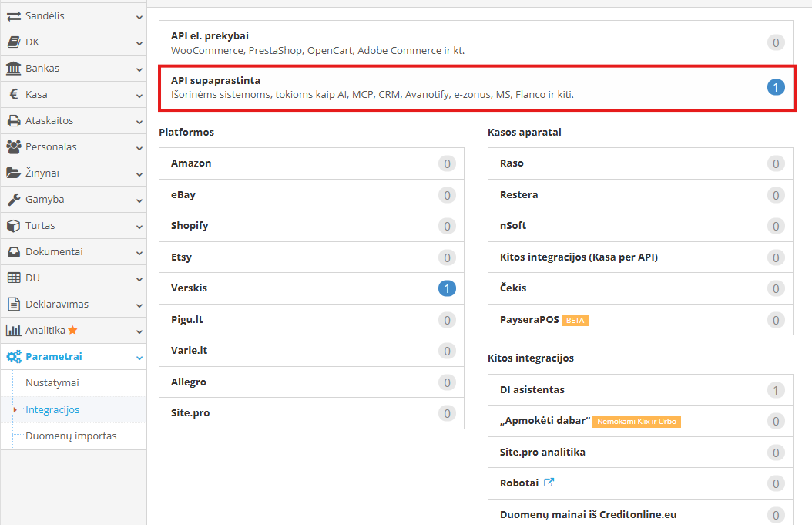Open API el. prekybai integration
The image size is (812, 525).
tap(476, 43)
